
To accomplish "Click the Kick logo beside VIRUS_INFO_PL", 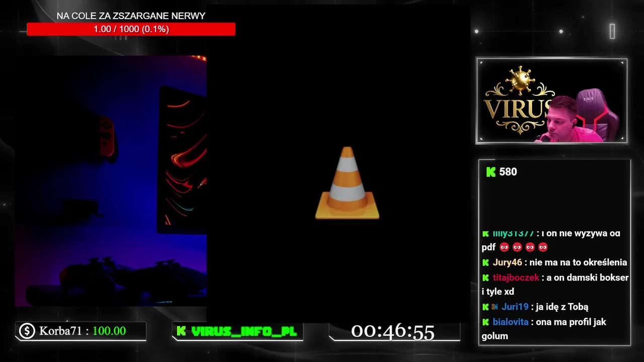I will coord(182,331).
